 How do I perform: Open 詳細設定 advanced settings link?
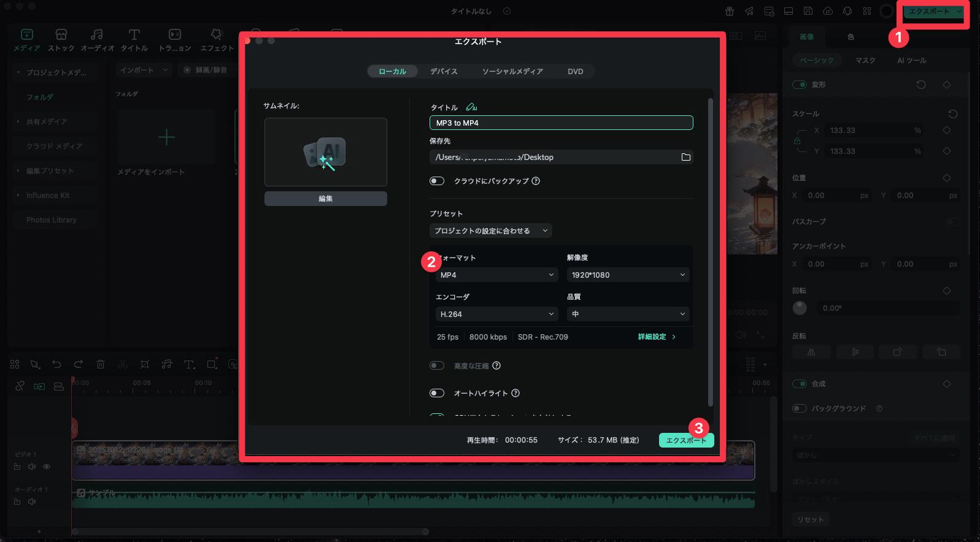[657, 337]
